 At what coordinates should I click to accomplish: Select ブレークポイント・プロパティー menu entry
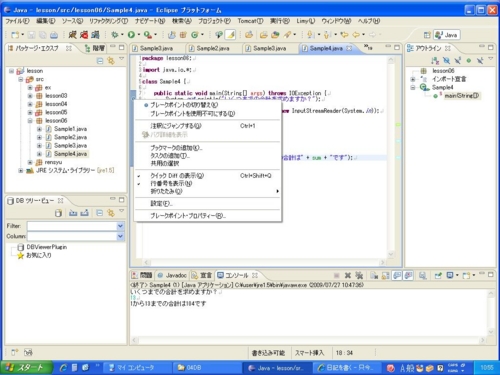coord(207,216)
